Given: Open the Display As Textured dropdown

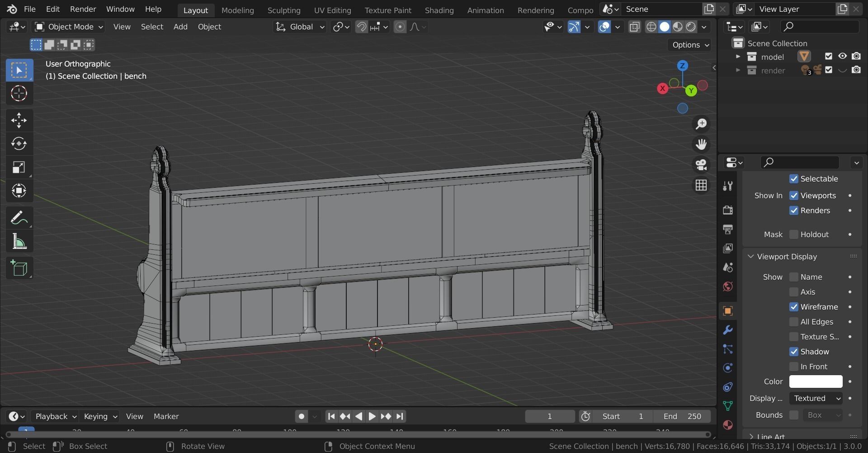Looking at the screenshot, I should (x=816, y=398).
